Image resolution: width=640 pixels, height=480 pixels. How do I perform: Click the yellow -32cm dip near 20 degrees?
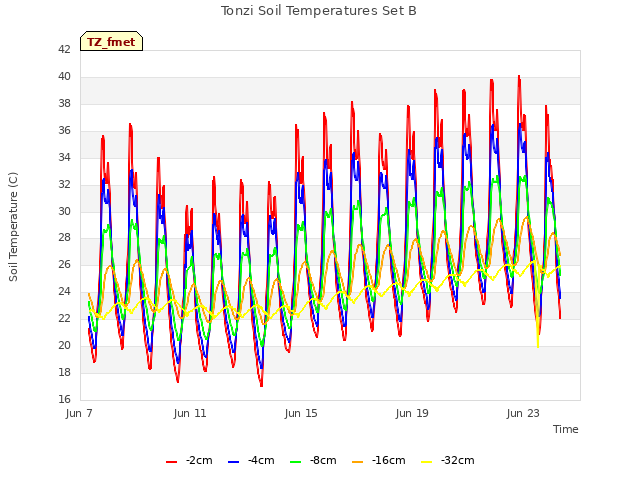pos(538,345)
